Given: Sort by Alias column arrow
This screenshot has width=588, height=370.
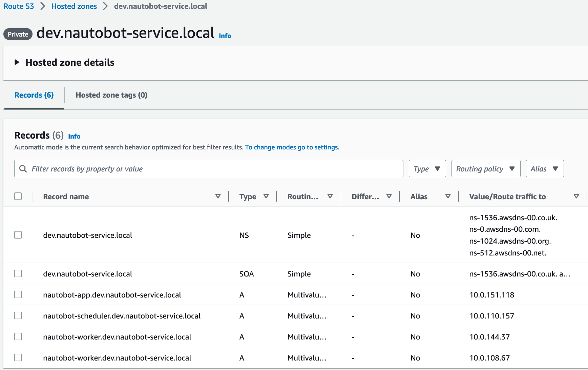Looking at the screenshot, I should (x=448, y=197).
